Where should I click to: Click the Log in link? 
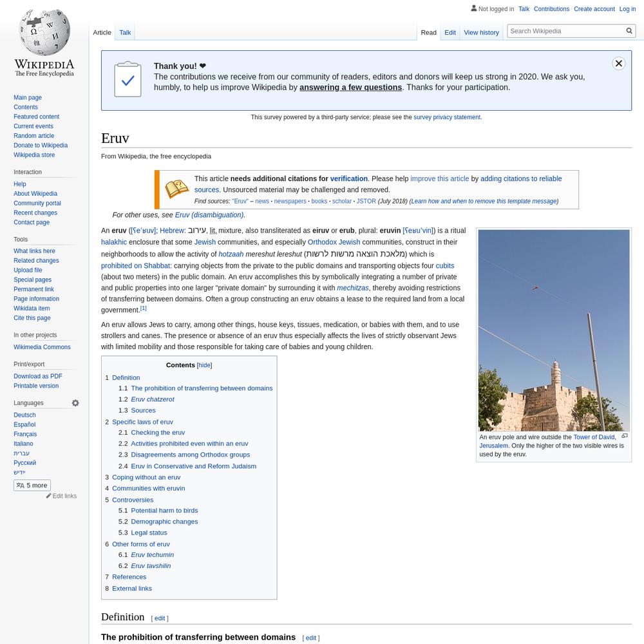coord(627,8)
